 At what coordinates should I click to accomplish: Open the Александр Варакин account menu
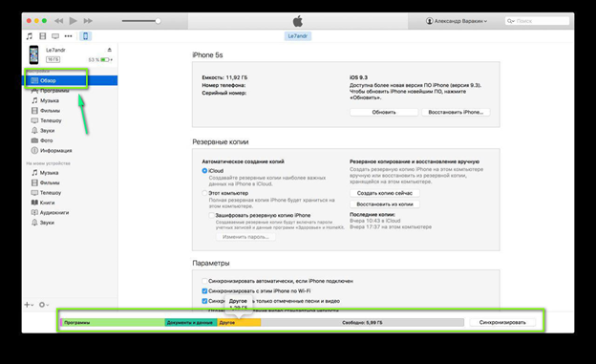click(x=457, y=21)
